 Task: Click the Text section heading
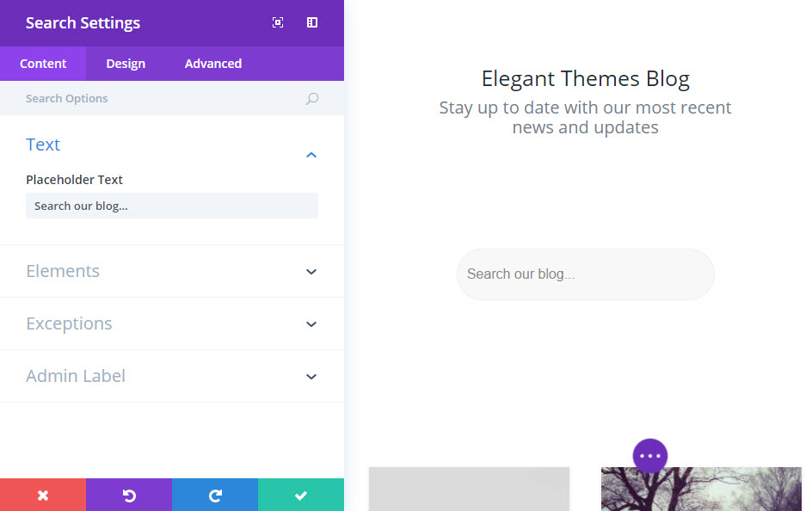43,145
